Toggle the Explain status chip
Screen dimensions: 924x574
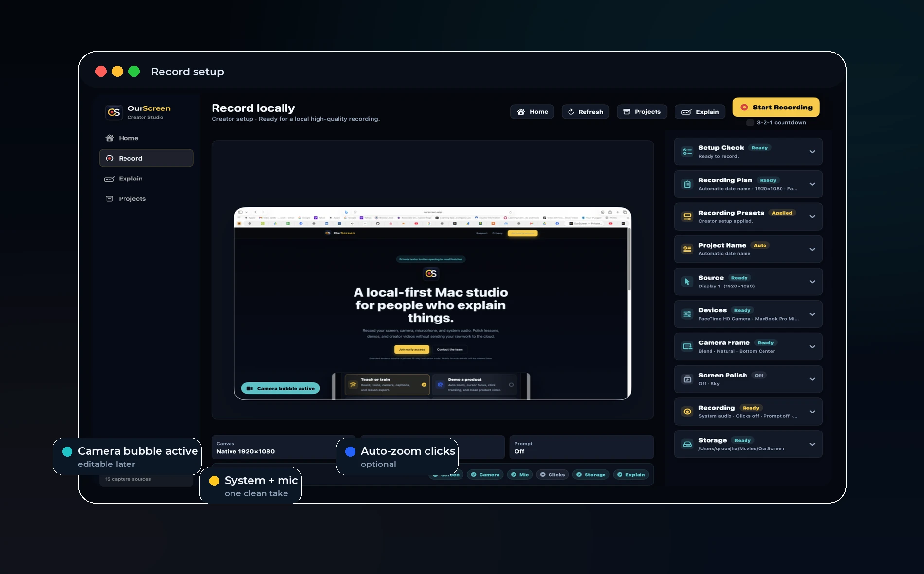coord(631,475)
